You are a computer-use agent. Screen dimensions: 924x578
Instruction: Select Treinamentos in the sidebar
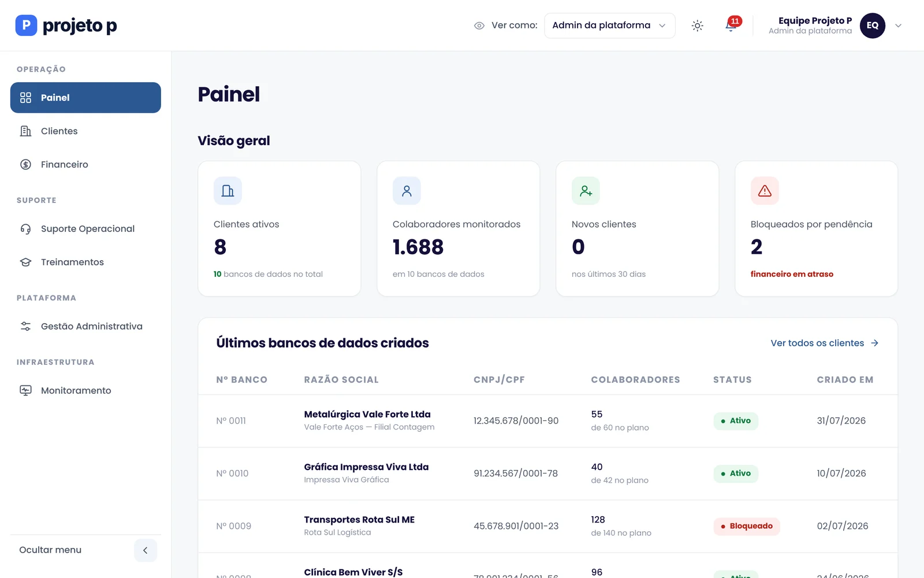[85, 262]
